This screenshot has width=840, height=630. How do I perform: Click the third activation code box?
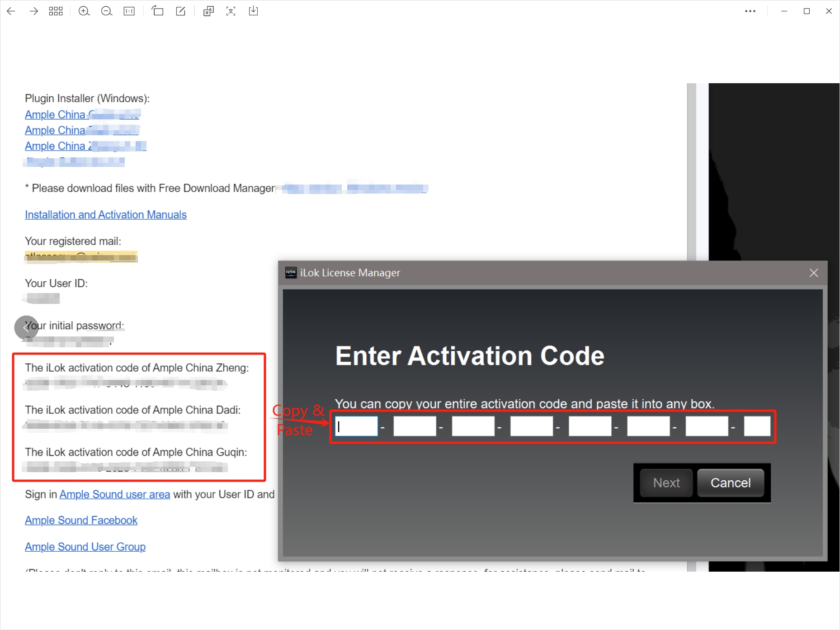point(473,426)
